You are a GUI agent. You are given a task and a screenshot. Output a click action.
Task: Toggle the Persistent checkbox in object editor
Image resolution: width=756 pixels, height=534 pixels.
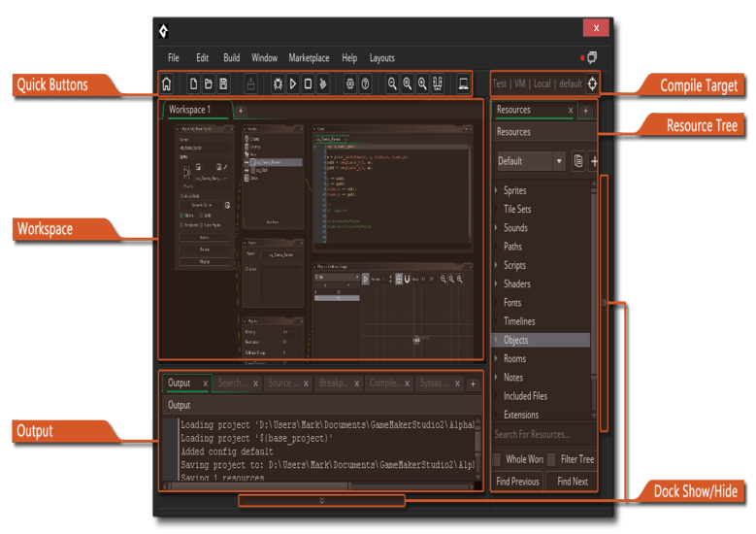click(x=181, y=225)
